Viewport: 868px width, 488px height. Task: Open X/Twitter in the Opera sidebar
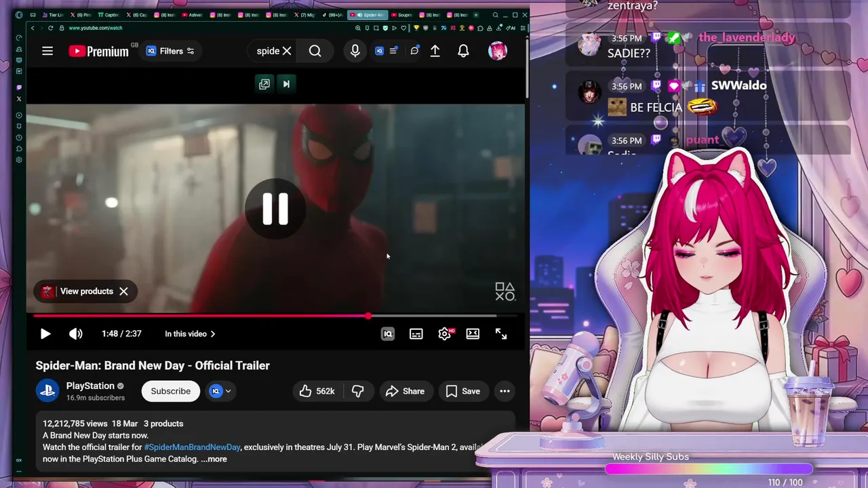[19, 99]
